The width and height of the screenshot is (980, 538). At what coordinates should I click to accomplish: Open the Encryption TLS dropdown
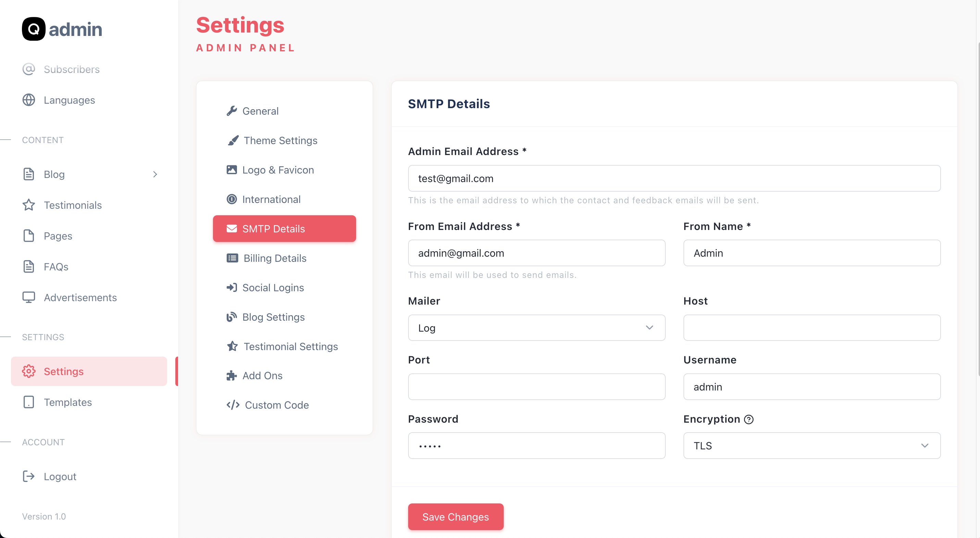(812, 446)
